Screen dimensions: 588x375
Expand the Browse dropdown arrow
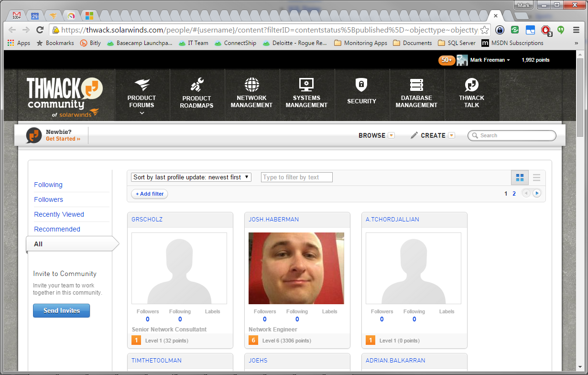click(391, 135)
